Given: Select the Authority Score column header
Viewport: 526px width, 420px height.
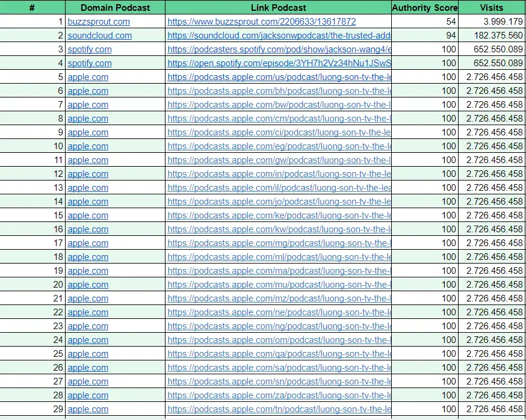Looking at the screenshot, I should click(425, 7).
